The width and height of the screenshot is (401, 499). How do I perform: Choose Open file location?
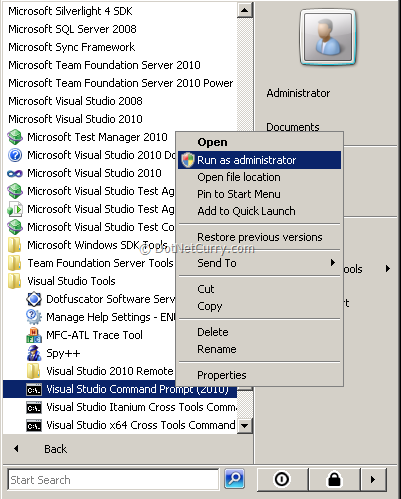(259, 177)
